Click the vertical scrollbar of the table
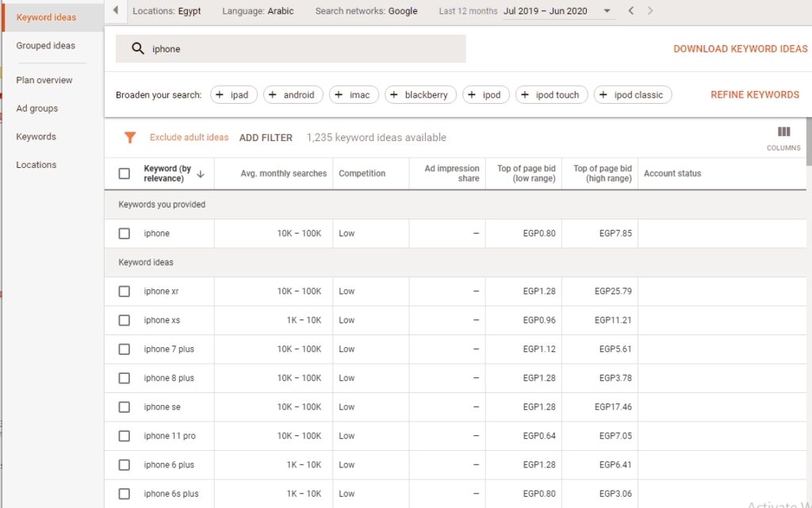Viewport: 812px width, 508px height. tap(809, 142)
